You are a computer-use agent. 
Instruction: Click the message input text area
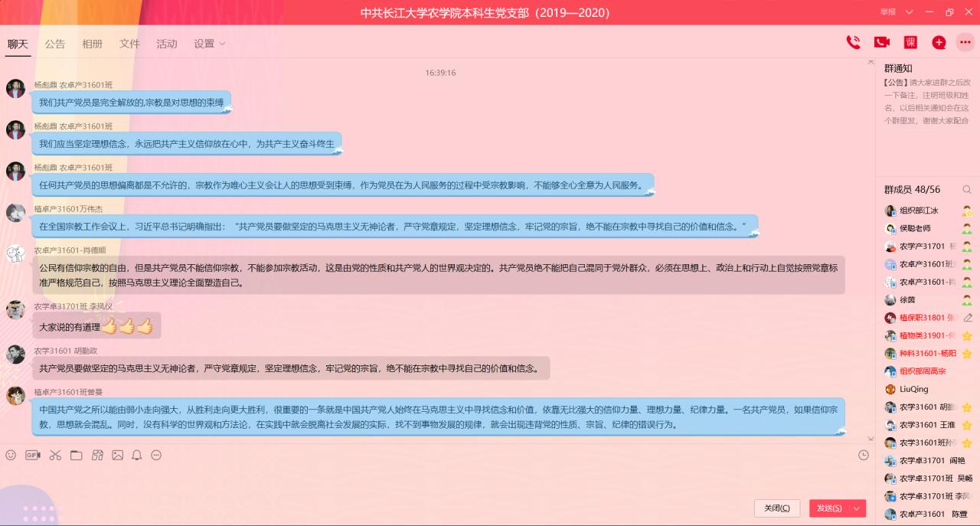point(429,481)
